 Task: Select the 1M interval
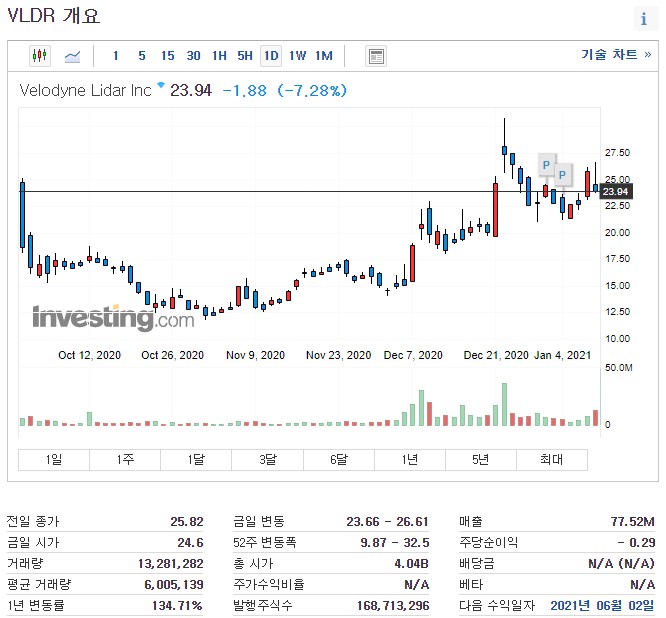coord(324,56)
